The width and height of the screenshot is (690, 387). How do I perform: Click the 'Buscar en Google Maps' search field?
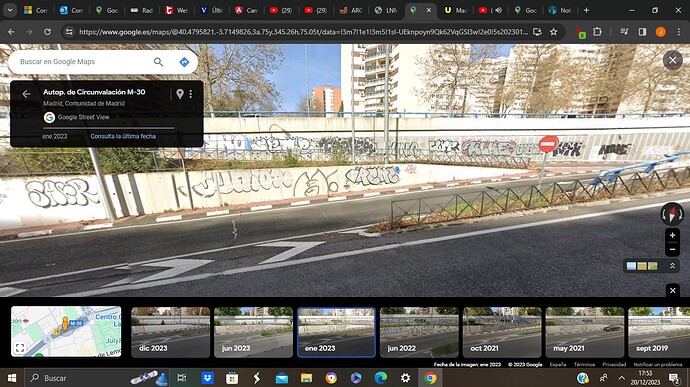[x=84, y=62]
